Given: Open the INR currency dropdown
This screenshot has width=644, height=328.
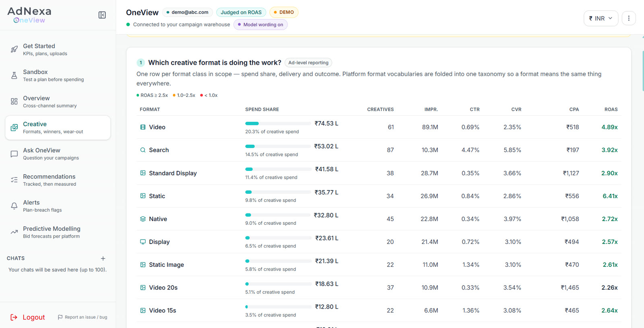Looking at the screenshot, I should click(x=601, y=18).
